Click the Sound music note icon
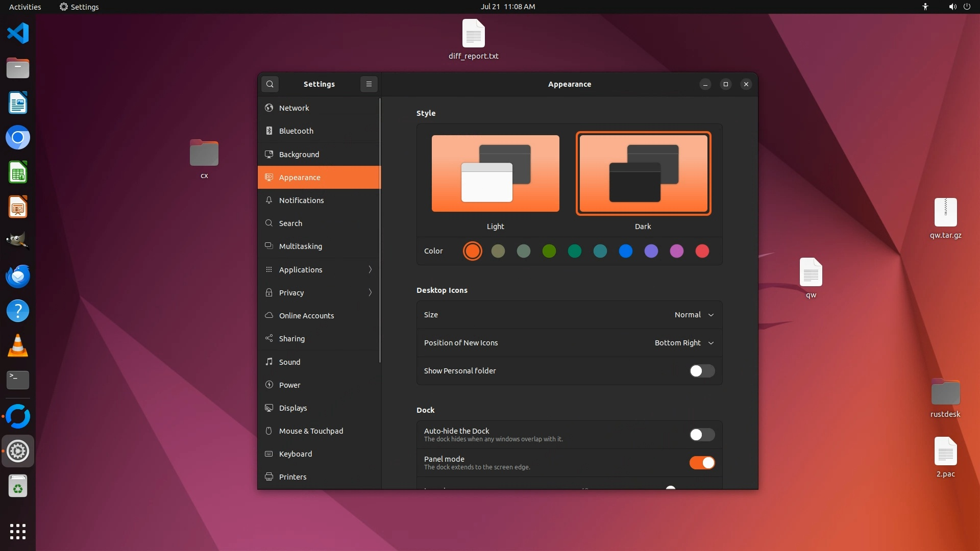 coord(269,362)
